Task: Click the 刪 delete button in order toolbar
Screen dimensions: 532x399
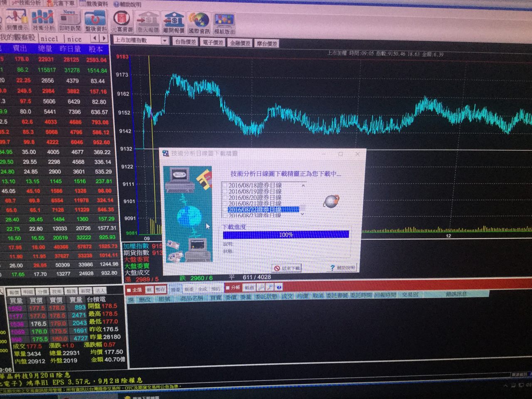Action: pos(149,289)
